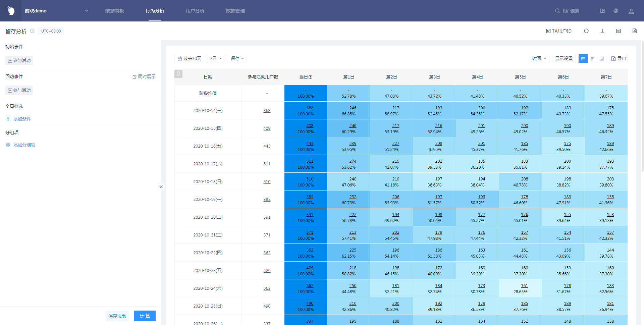Switch to table view mode

pos(583,59)
